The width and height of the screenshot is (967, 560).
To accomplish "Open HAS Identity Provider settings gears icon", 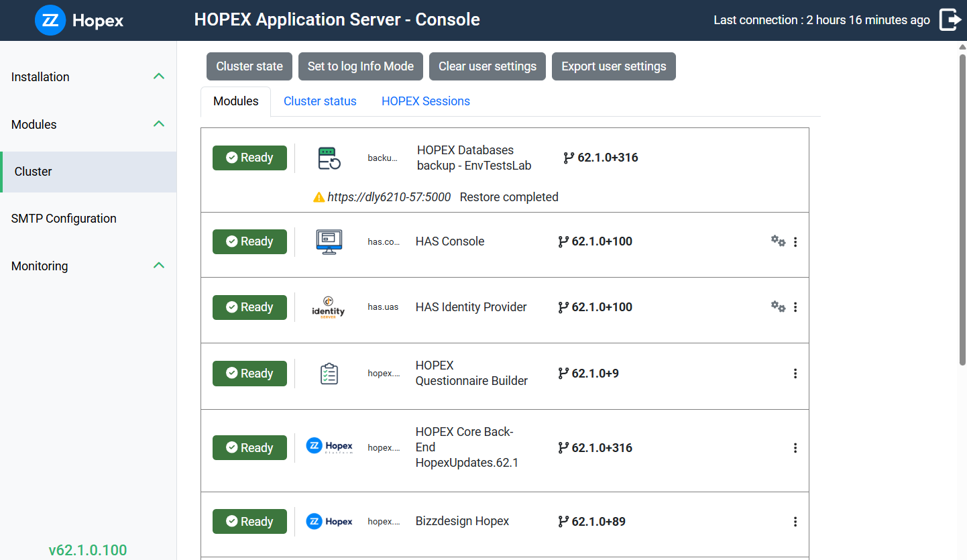I will [778, 307].
